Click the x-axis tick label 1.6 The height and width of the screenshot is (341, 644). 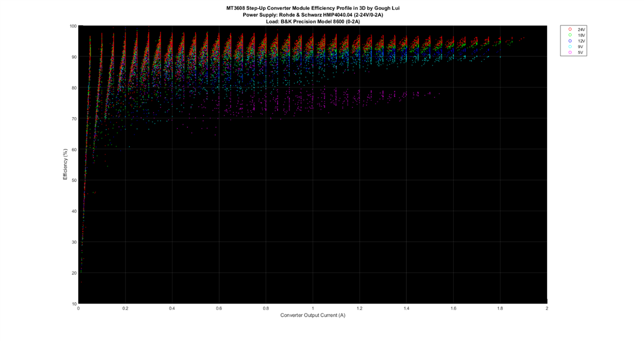453,308
